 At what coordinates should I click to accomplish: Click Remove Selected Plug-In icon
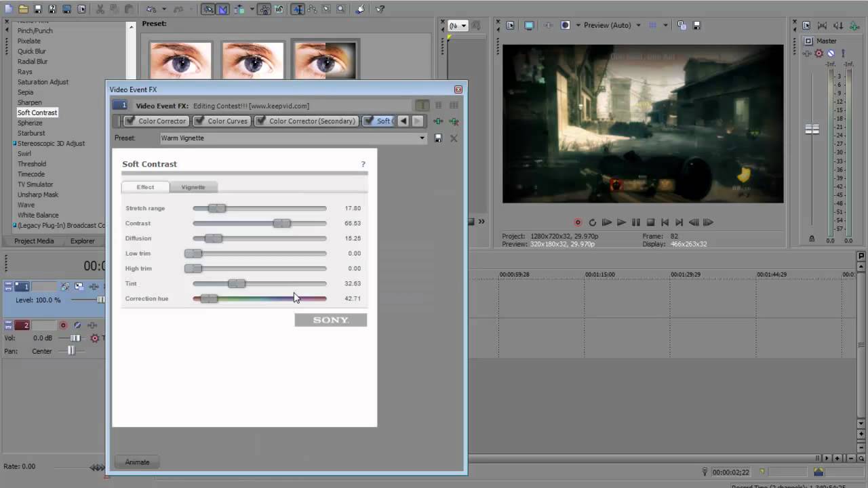point(454,121)
